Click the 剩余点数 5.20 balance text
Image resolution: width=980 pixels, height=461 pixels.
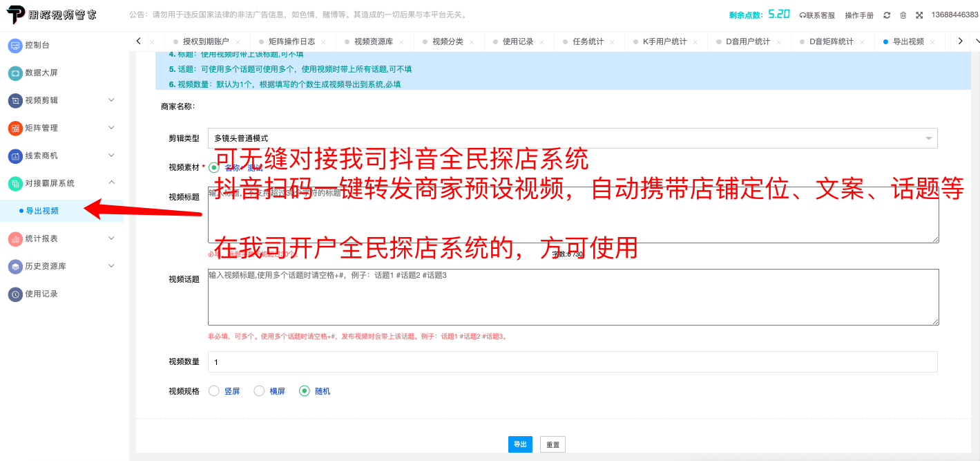759,15
